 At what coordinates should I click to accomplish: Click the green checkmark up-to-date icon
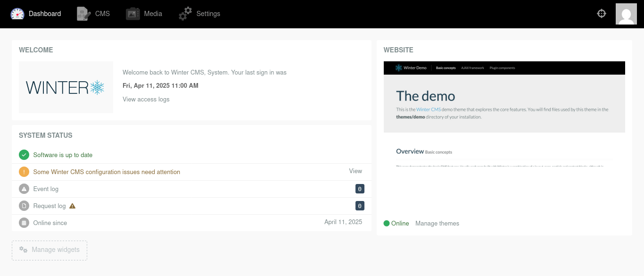(x=24, y=155)
